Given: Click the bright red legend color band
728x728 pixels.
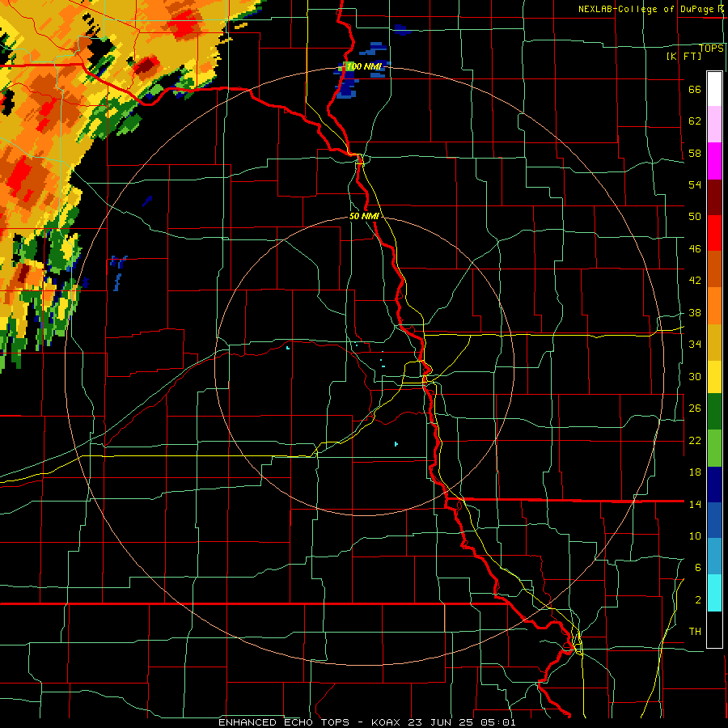Looking at the screenshot, I should tap(714, 234).
